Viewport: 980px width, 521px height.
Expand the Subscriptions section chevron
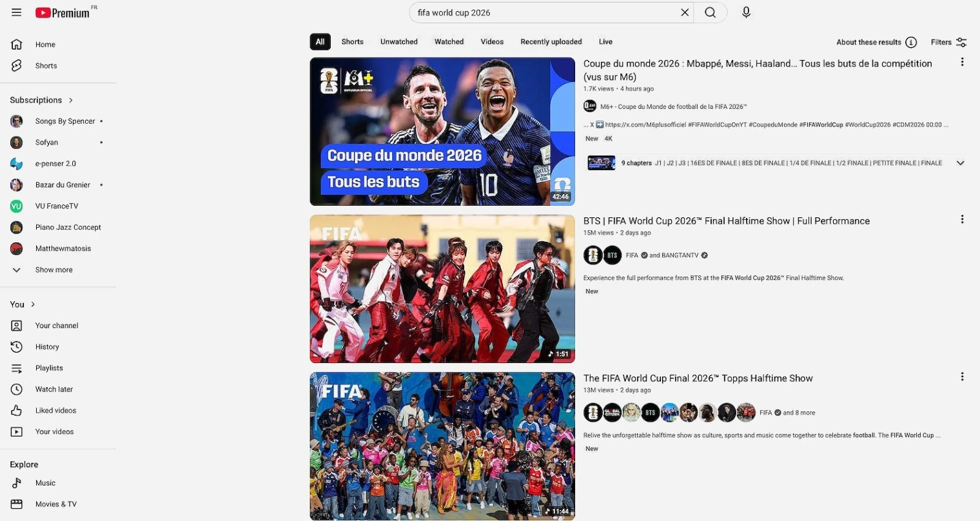coord(71,100)
